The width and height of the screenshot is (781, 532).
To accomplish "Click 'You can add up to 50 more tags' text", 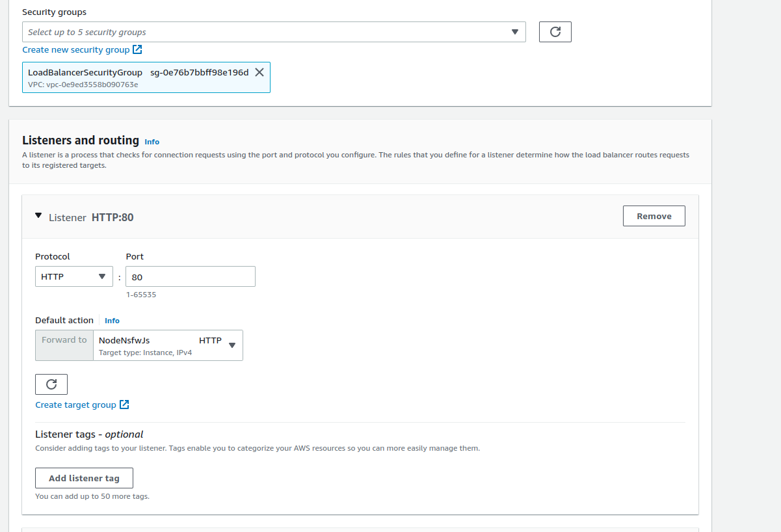I will click(x=92, y=496).
